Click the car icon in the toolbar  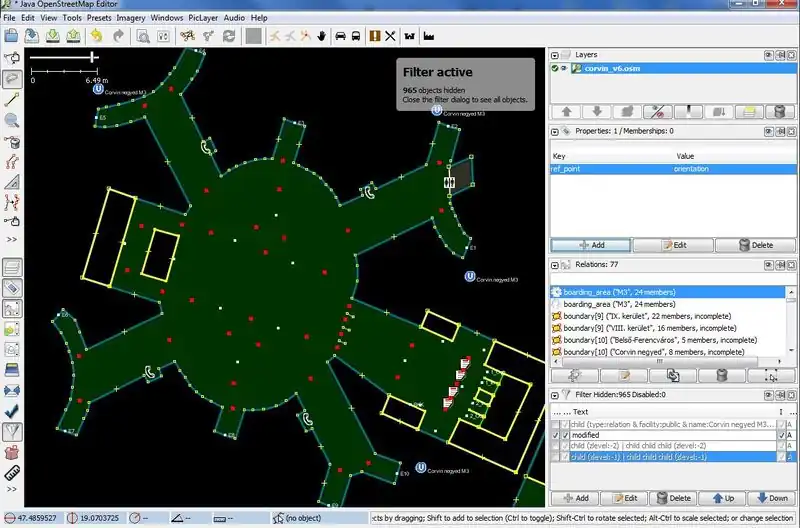pyautogui.click(x=340, y=36)
